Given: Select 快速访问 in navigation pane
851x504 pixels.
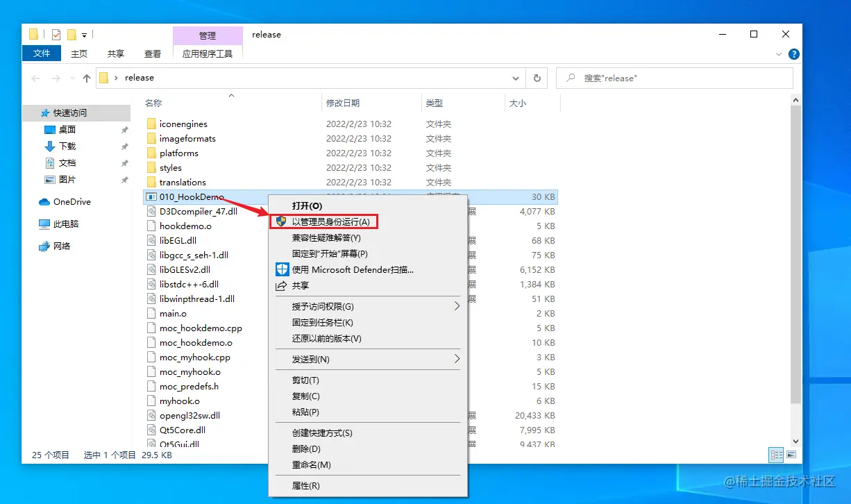Looking at the screenshot, I should pos(76,112).
